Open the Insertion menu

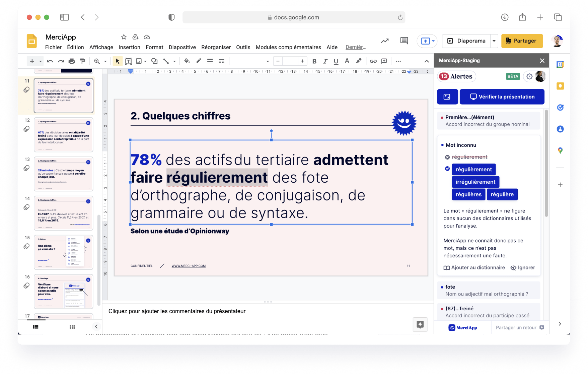click(x=129, y=47)
